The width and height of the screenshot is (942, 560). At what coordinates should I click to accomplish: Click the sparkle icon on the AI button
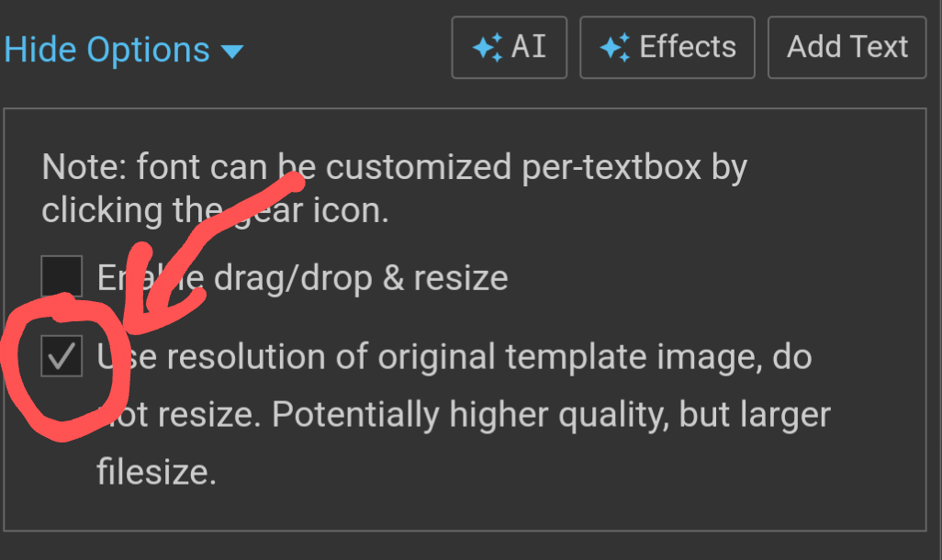(488, 48)
